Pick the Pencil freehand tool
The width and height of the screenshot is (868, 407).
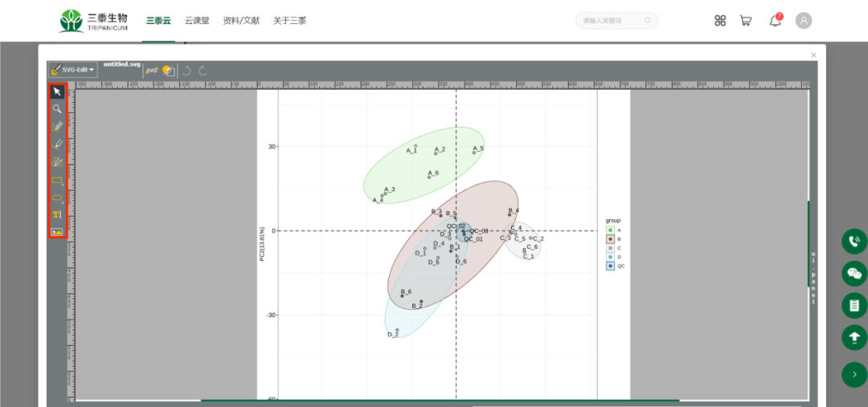[57, 126]
